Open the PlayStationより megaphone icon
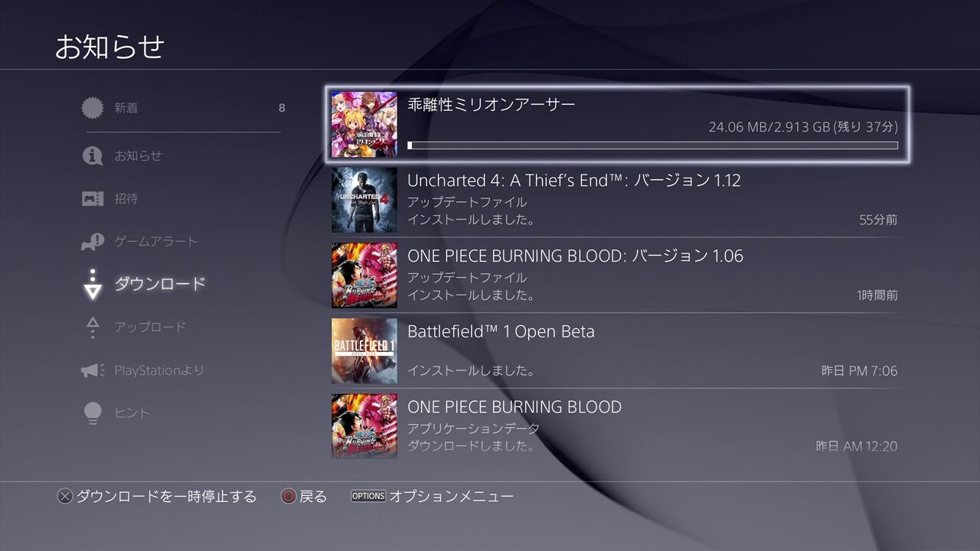 [x=93, y=370]
